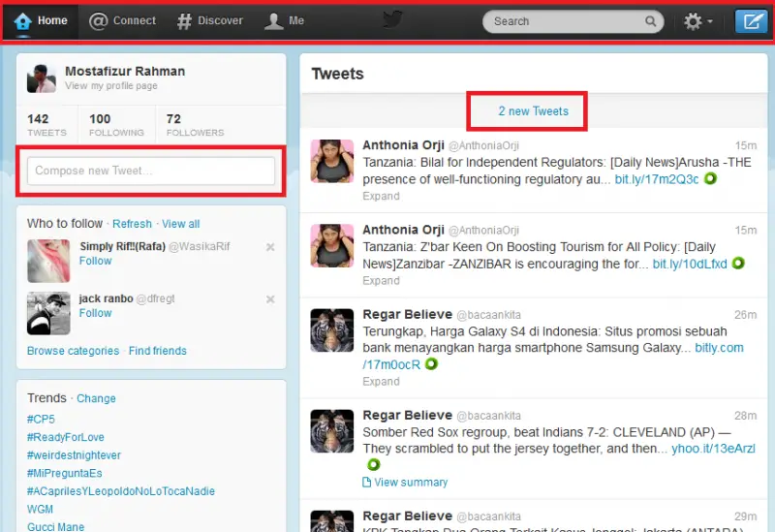This screenshot has width=775, height=532.
Task: Open the #weirdestnightever trend
Action: (x=75, y=454)
